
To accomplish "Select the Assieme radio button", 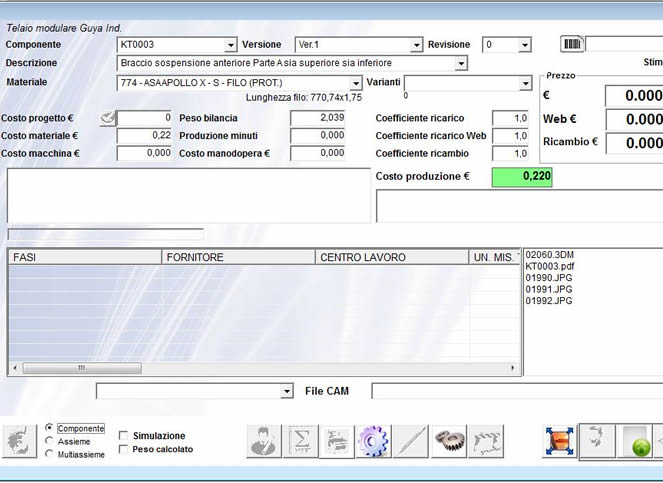I will (x=49, y=441).
